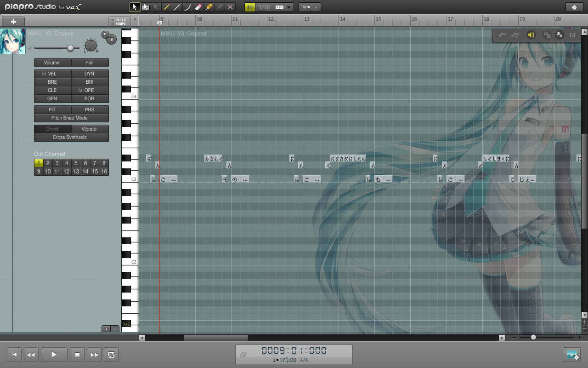Select the Volume parameter tab
Image resolution: width=588 pixels, height=368 pixels.
(52, 63)
